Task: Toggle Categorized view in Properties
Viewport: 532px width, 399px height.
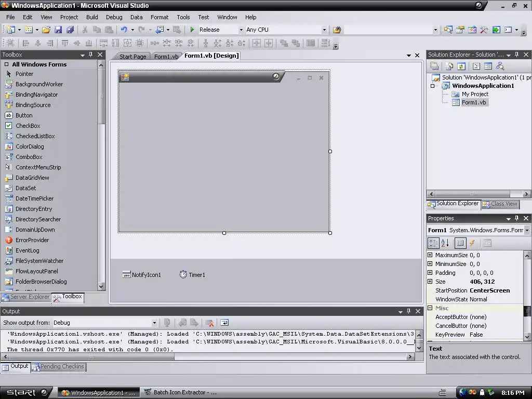Action: point(433,243)
